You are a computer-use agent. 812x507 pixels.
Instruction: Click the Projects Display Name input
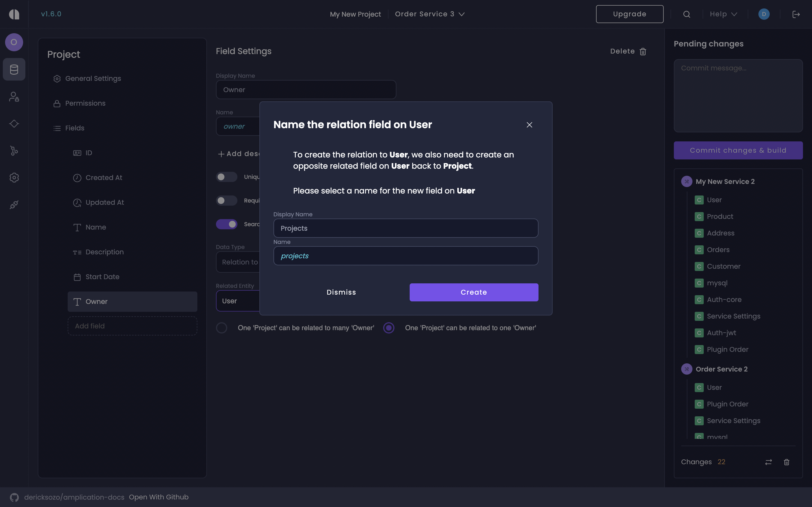[405, 228]
